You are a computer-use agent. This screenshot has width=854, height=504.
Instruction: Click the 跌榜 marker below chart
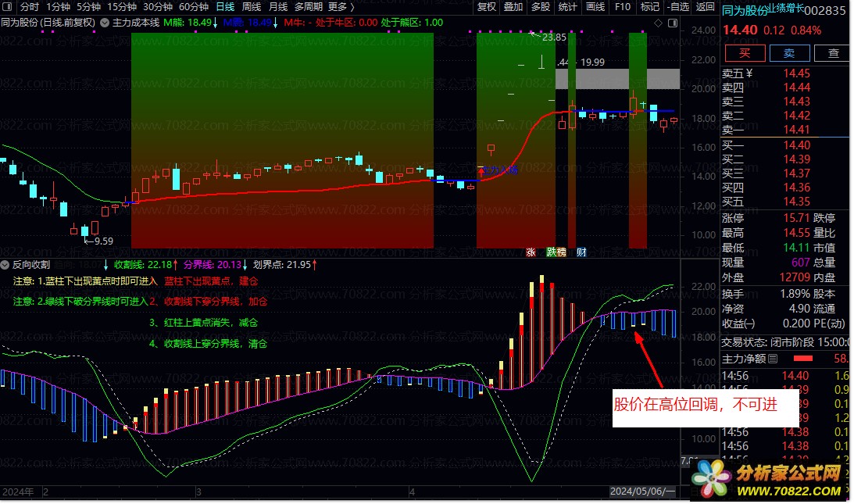(x=556, y=252)
